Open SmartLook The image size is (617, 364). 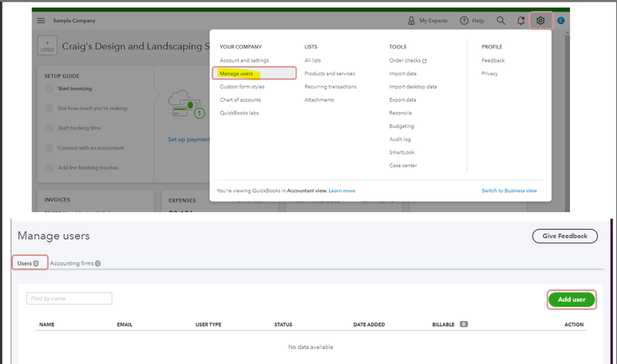[x=401, y=152]
